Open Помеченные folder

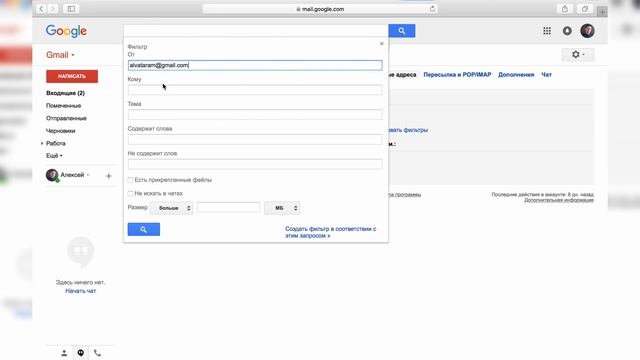pos(63,106)
